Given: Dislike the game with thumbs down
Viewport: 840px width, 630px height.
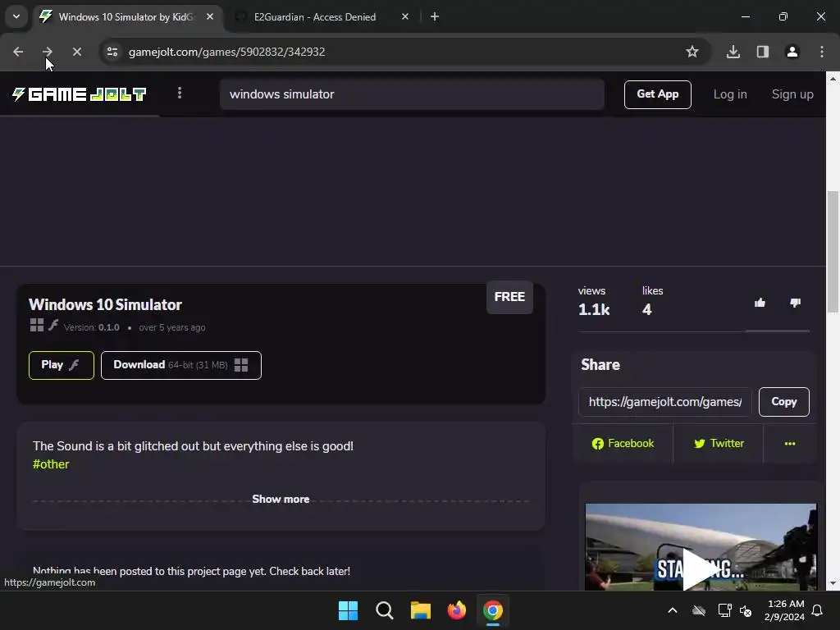Looking at the screenshot, I should (795, 304).
